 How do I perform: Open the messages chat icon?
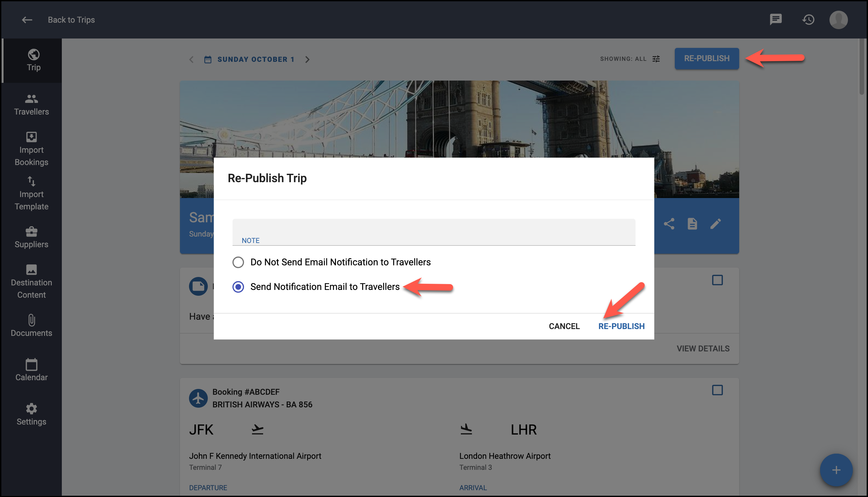point(775,19)
